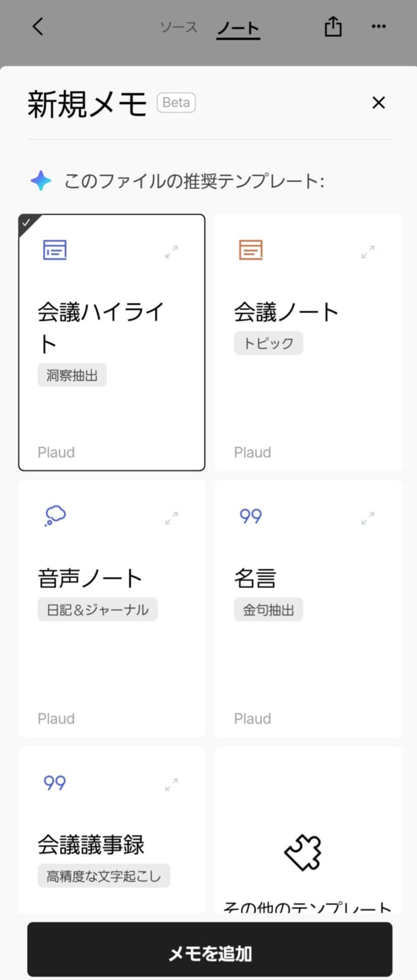Screen dimensions: 417x980
Task: Click the orange 会議ノート template icon
Action: pos(250,250)
